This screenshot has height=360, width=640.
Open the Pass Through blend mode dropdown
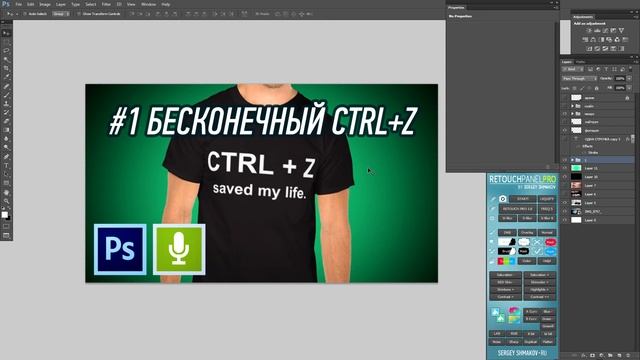580,78
